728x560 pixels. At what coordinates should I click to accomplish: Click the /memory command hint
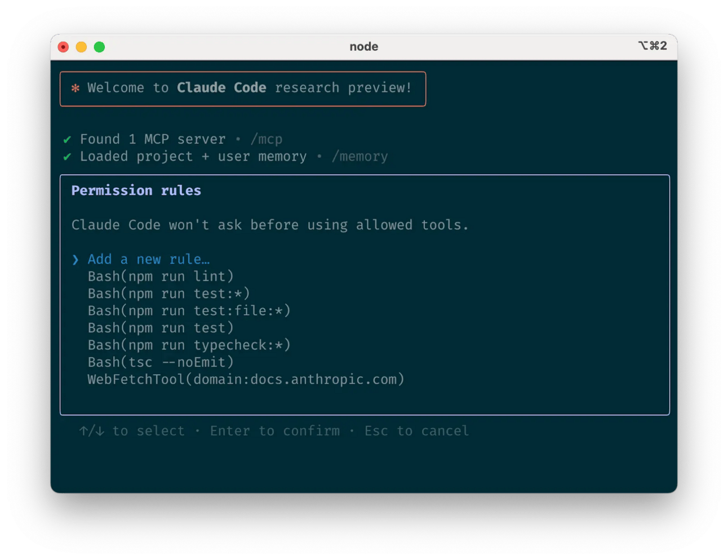click(359, 157)
